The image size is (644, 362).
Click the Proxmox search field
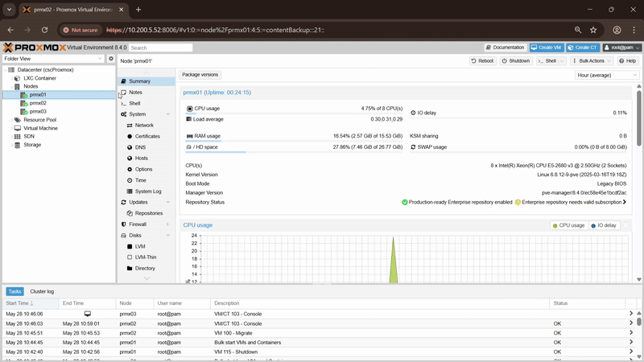pyautogui.click(x=160, y=48)
